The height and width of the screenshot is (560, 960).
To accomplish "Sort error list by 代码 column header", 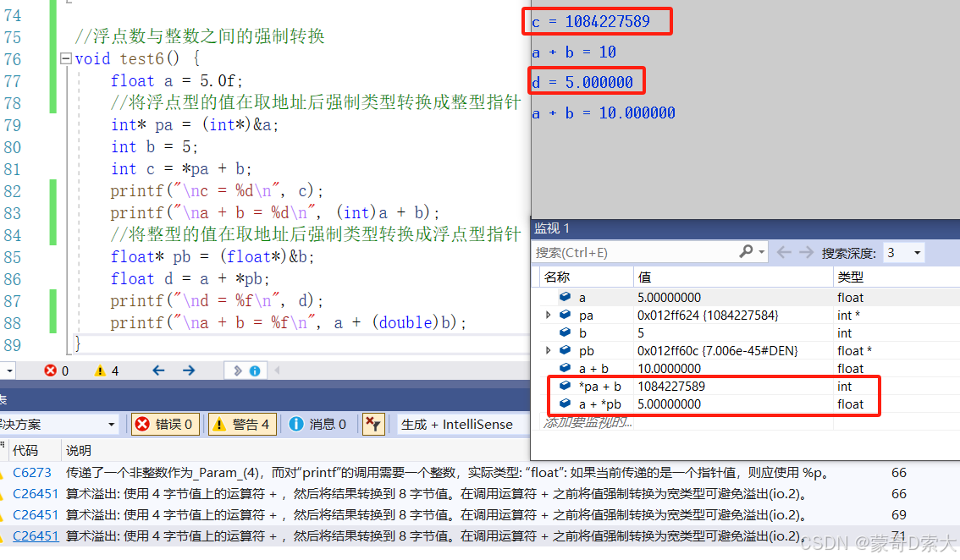I will coord(25,450).
